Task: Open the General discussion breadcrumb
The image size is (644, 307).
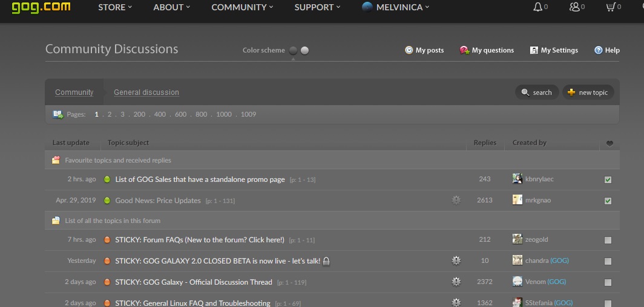Action: pyautogui.click(x=146, y=92)
